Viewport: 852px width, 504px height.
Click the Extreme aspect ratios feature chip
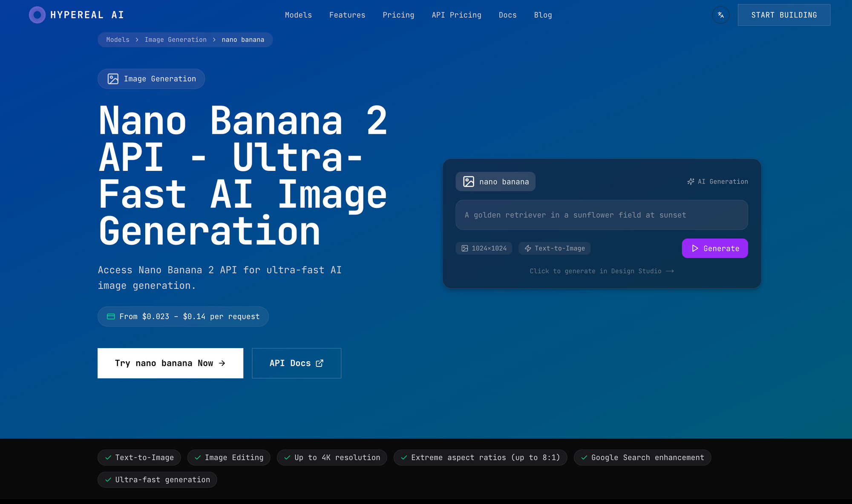(480, 458)
